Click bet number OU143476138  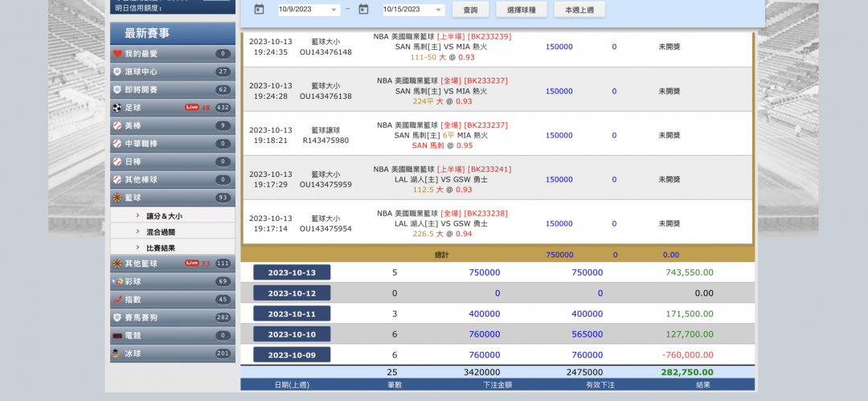click(325, 96)
